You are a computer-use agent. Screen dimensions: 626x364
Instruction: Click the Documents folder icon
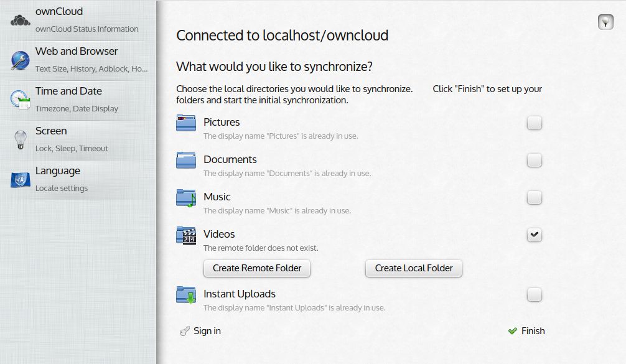pyautogui.click(x=186, y=160)
